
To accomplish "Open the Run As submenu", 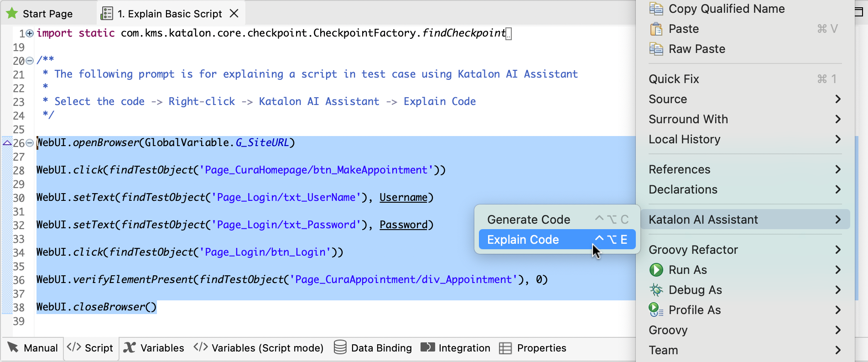I will coord(744,270).
